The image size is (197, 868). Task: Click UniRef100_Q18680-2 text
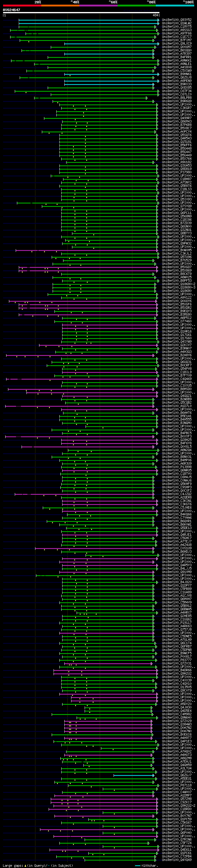click(x=179, y=284)
